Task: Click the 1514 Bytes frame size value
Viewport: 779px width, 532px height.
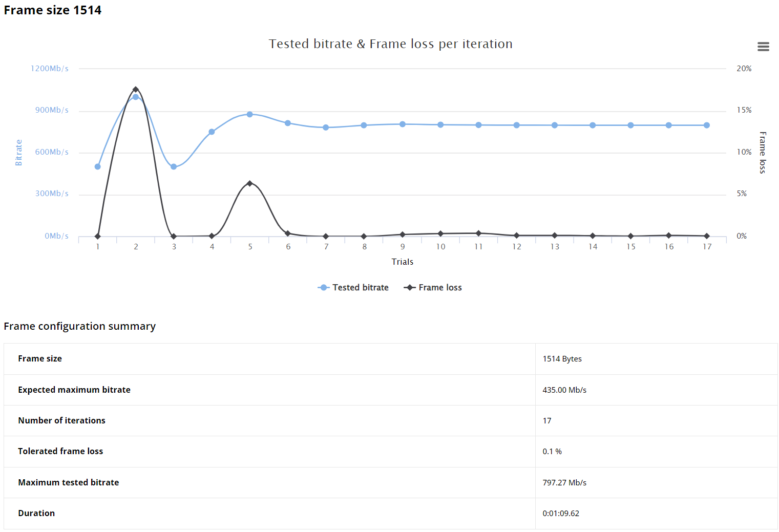Action: [562, 359]
